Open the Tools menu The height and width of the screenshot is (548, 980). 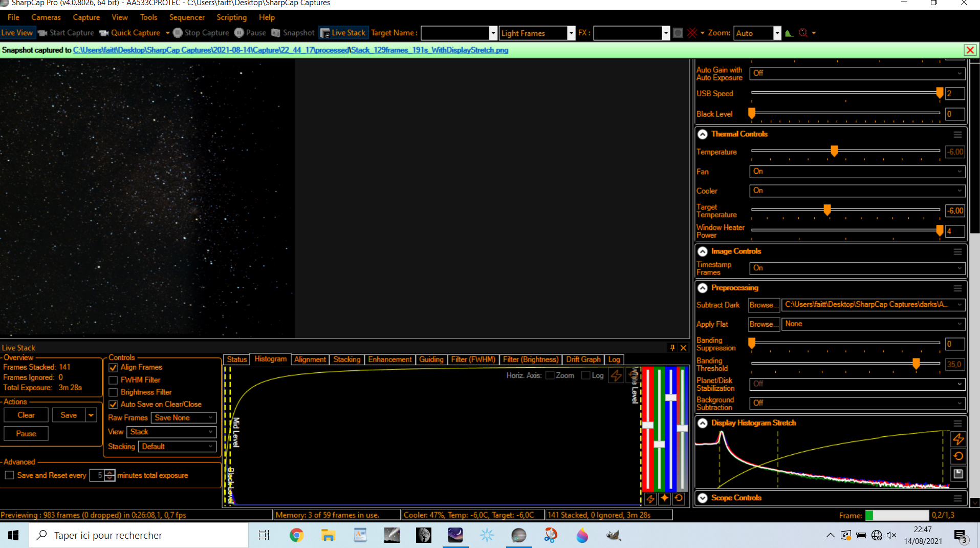coord(148,17)
